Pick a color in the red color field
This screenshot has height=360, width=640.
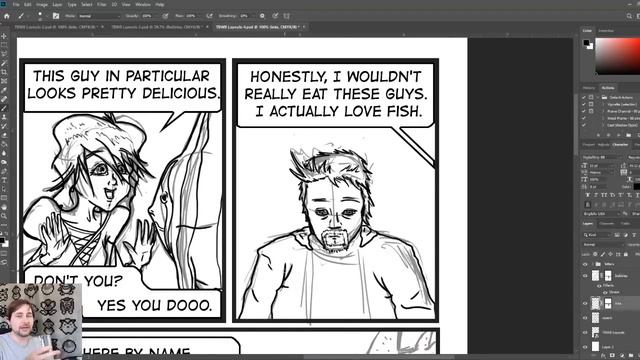pos(618,56)
